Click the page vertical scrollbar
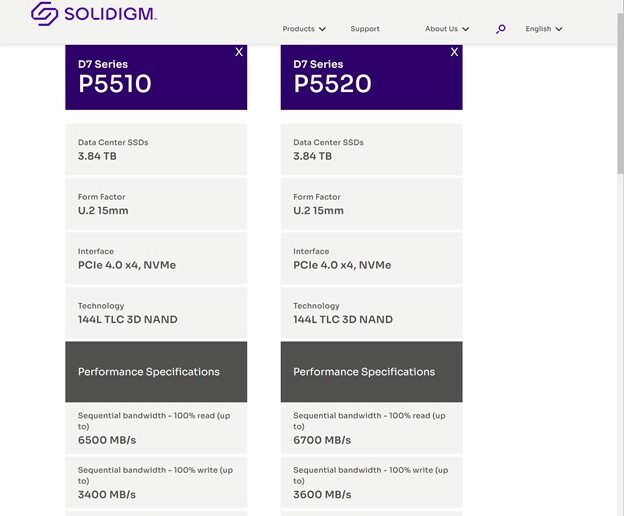Image resolution: width=624 pixels, height=516 pixels. click(x=620, y=93)
